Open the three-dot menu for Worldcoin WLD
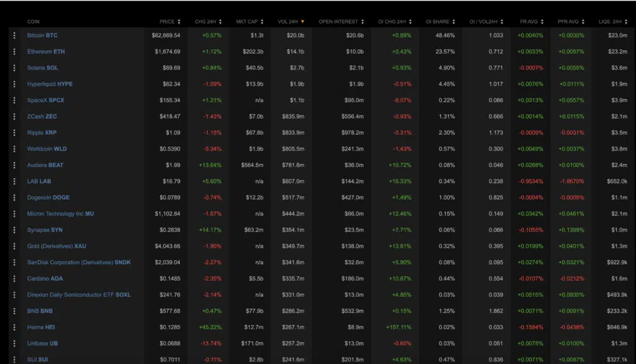Viewport: 636px width, 364px height. click(x=14, y=149)
